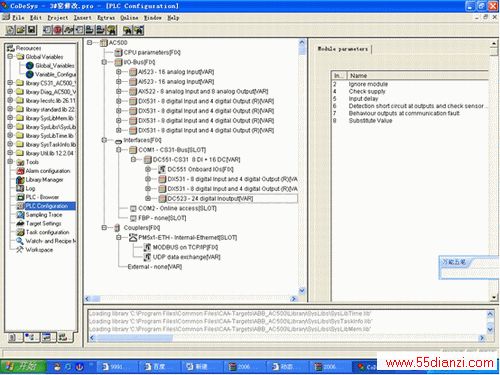Open the Visualizations tab icon at panel bottom
The image size is (500, 375).
46,337
